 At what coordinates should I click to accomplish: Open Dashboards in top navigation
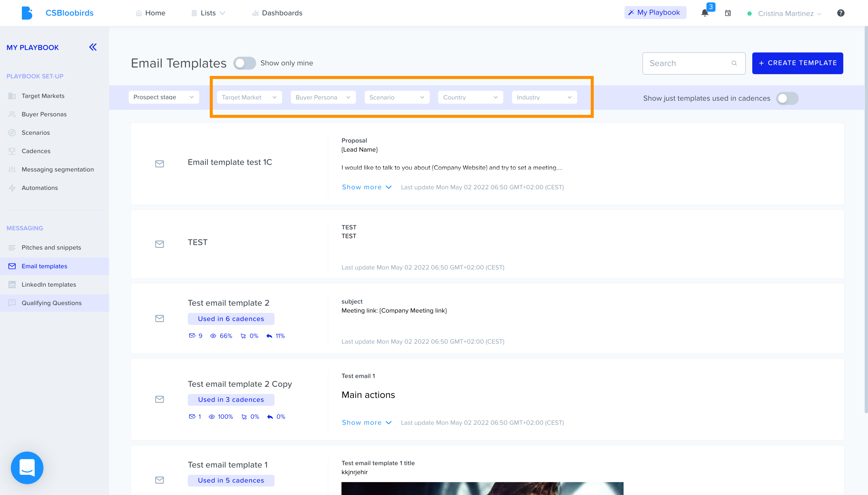point(277,13)
